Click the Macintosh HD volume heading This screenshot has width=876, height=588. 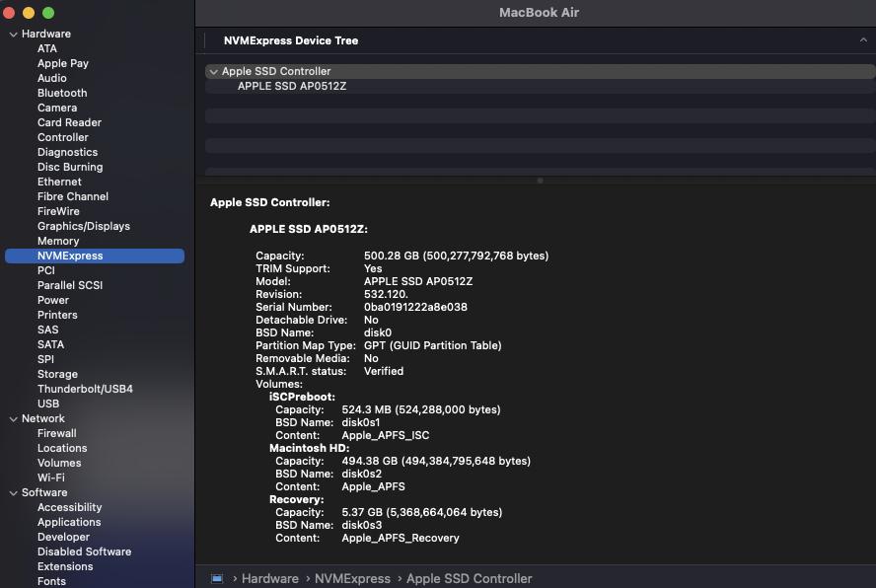310,449
